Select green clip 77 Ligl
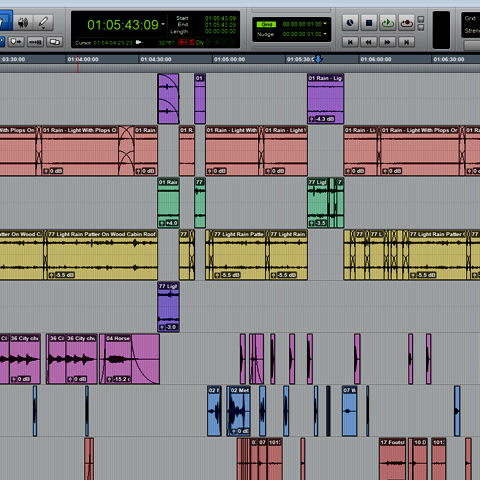The height and width of the screenshot is (480, 480). click(318, 203)
